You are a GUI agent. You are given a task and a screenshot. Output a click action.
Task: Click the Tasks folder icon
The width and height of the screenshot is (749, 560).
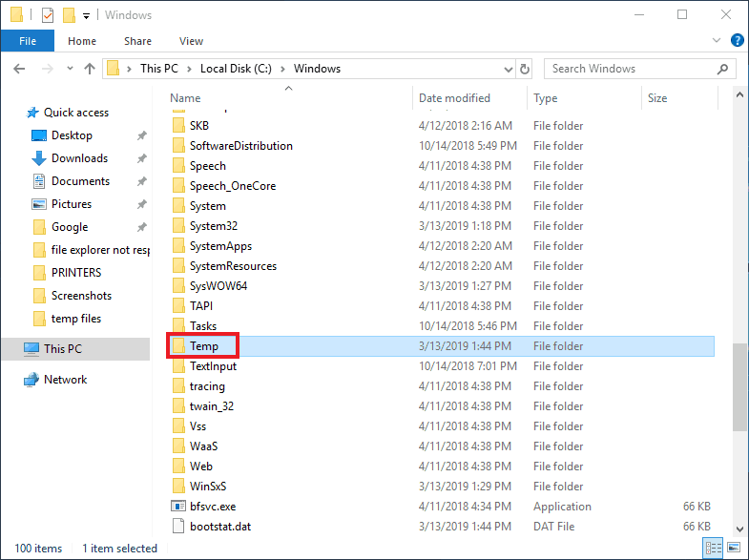[178, 325]
